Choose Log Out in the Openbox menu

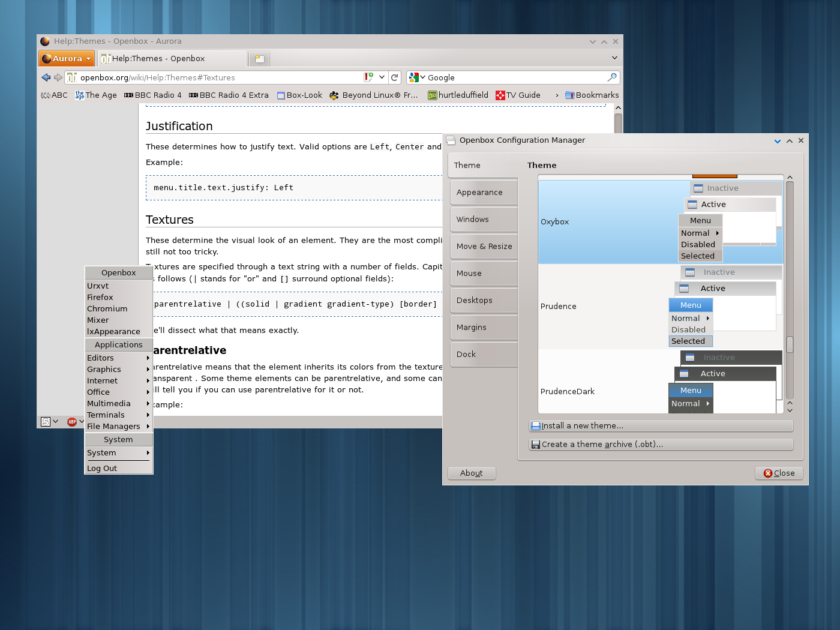coord(119,469)
